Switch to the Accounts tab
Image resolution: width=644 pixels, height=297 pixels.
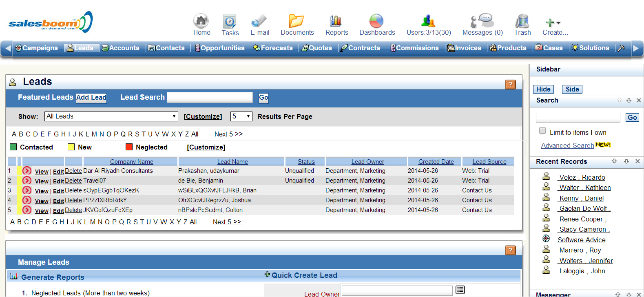(121, 48)
